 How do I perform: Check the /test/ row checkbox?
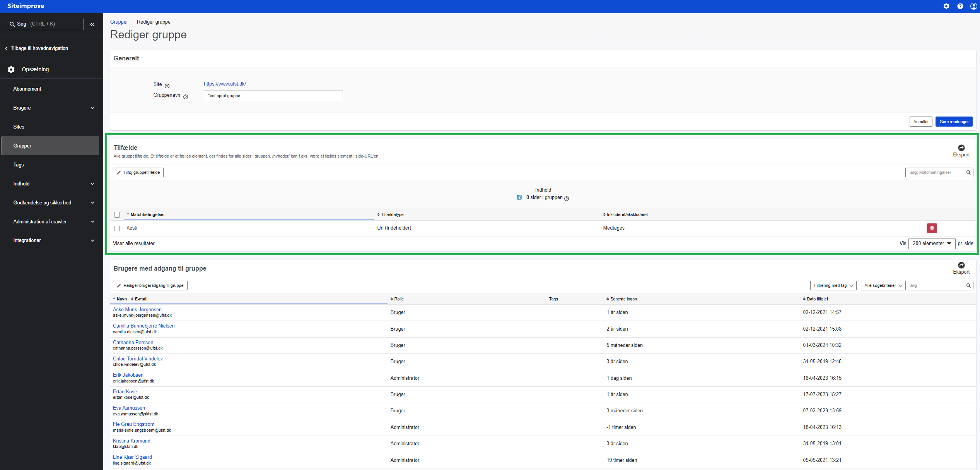click(117, 228)
